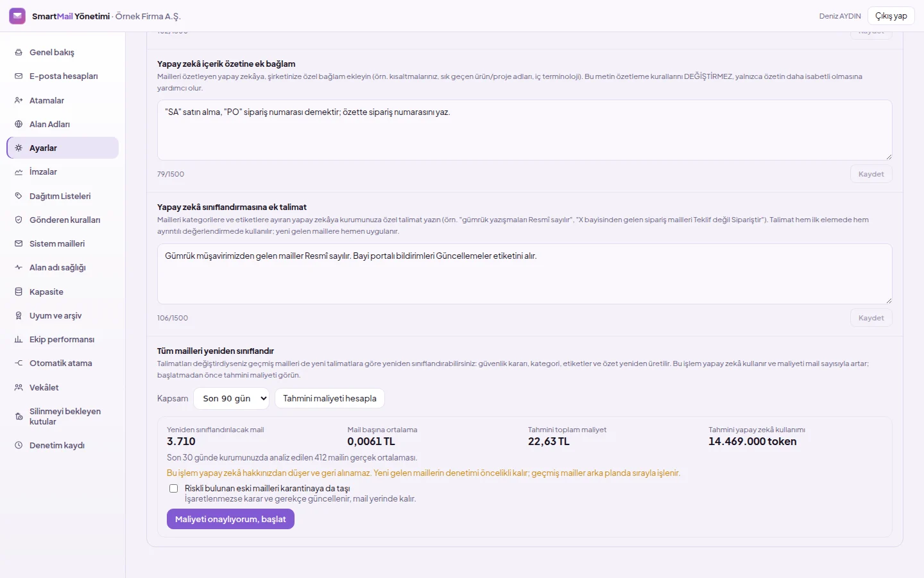Click the Sistem mailleri envelope icon
The height and width of the screenshot is (578, 924).
point(19,244)
